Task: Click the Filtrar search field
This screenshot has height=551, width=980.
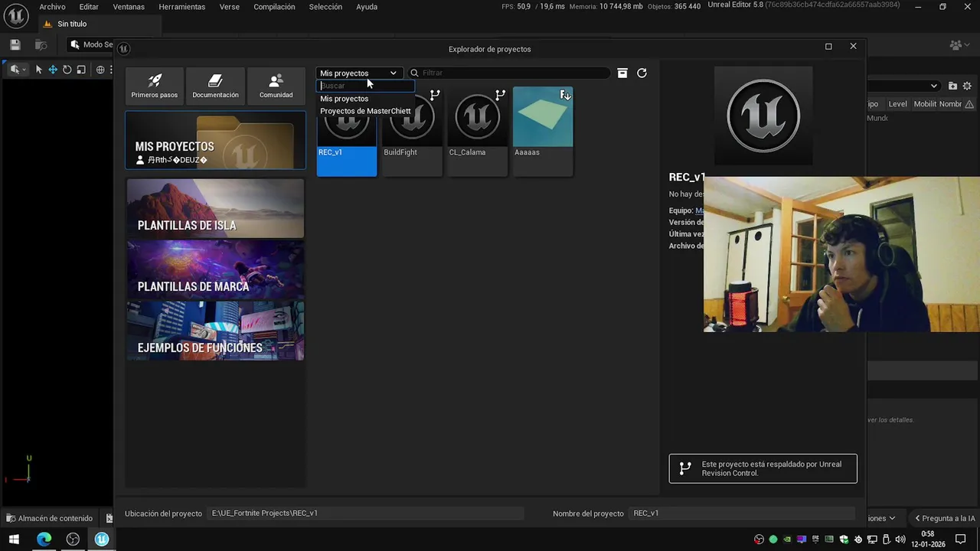Action: [x=509, y=73]
